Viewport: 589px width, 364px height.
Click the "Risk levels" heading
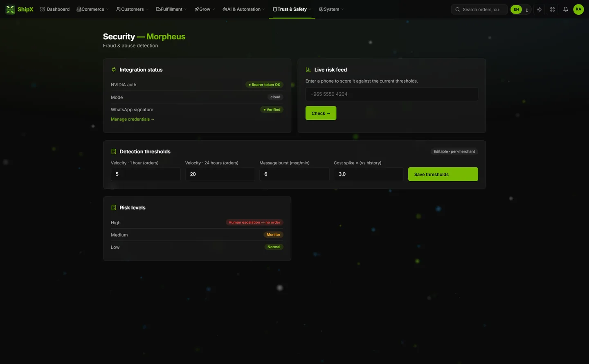133,208
